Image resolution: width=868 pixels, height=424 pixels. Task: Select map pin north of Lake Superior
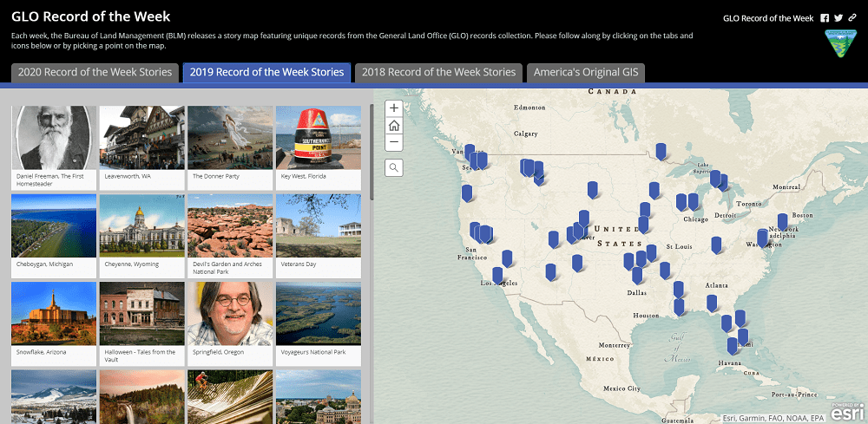tap(661, 151)
